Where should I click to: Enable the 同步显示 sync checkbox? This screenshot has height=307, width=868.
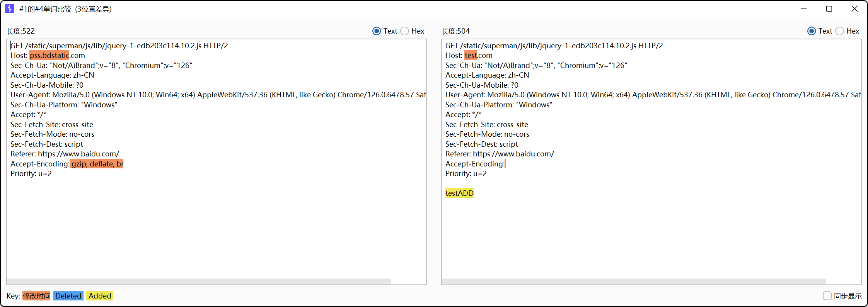pyautogui.click(x=827, y=296)
